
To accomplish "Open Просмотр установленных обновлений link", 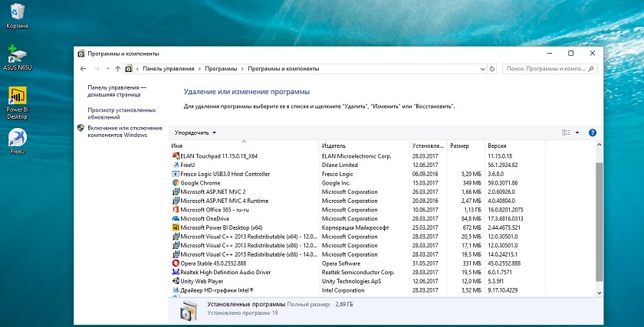I will [122, 113].
